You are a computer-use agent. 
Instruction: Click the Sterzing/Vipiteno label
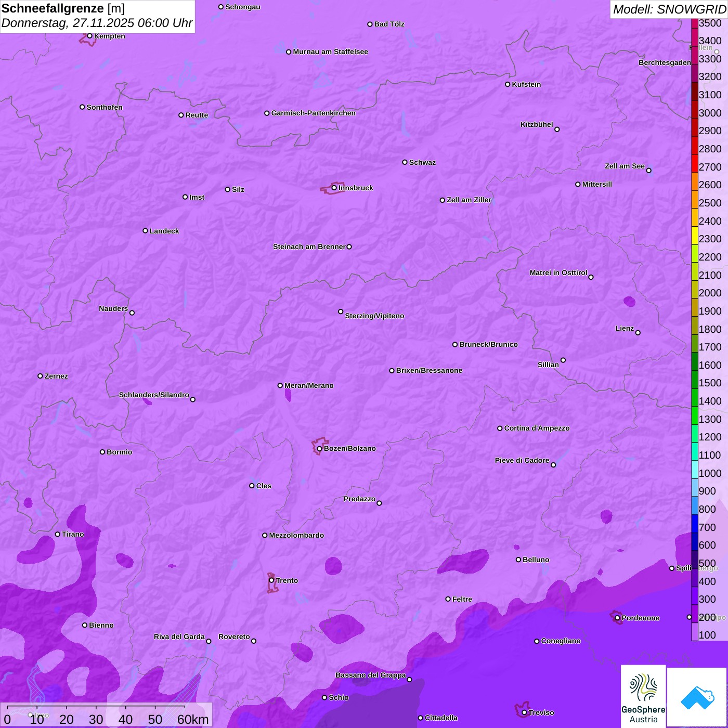click(374, 316)
